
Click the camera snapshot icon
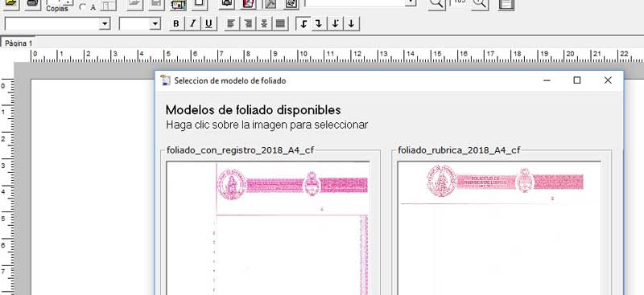[226, 3]
